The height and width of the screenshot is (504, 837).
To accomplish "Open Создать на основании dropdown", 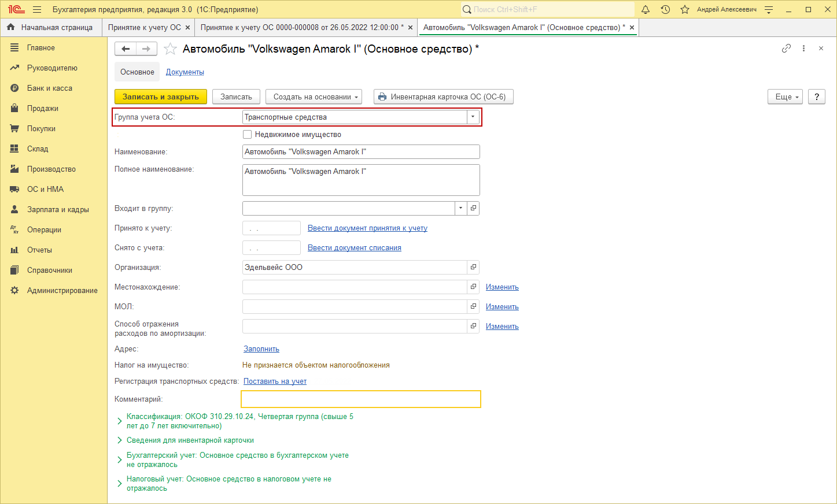I will (x=314, y=97).
